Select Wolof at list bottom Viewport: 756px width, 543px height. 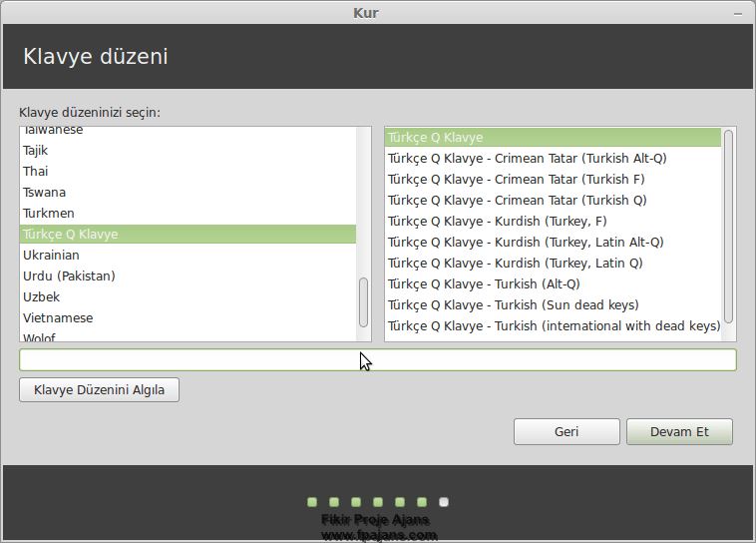[x=189, y=336]
